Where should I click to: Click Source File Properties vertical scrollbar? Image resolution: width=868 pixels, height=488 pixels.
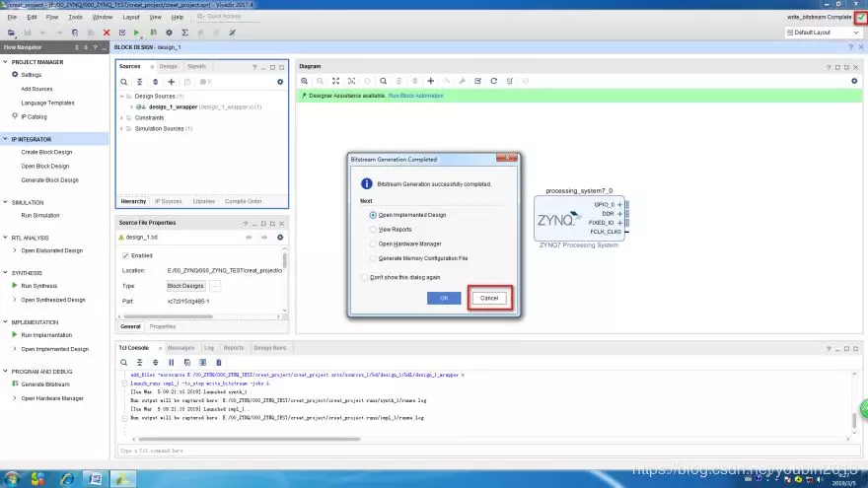click(285, 261)
